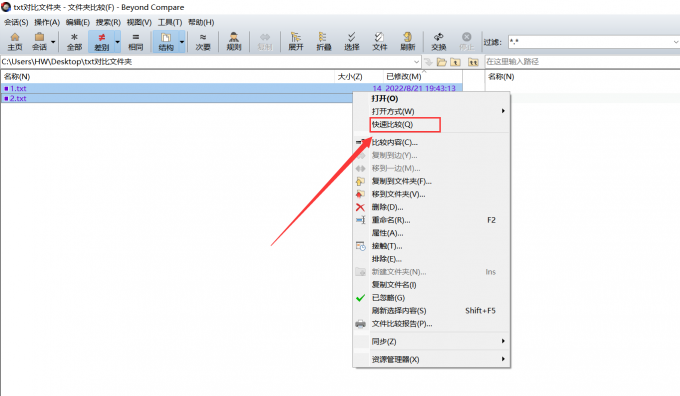This screenshot has height=396, width=680.
Task: Toggle the 次要 minor differences button
Action: [203, 42]
